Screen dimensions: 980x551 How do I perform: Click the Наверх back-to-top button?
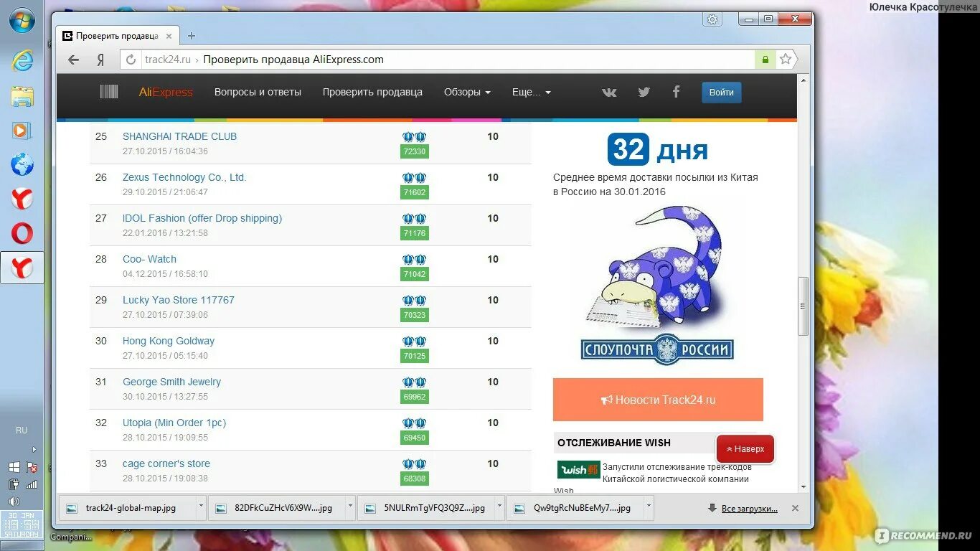[x=745, y=449]
